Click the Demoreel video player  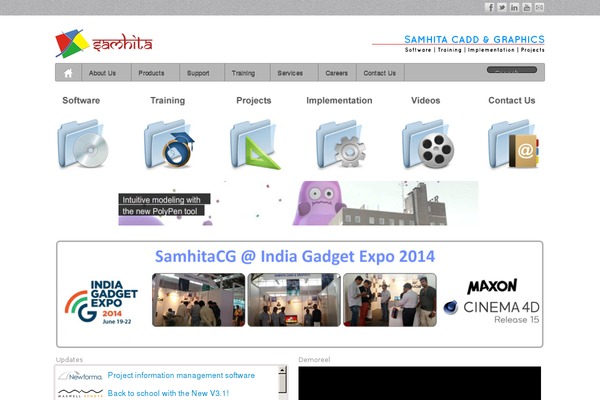(419, 383)
